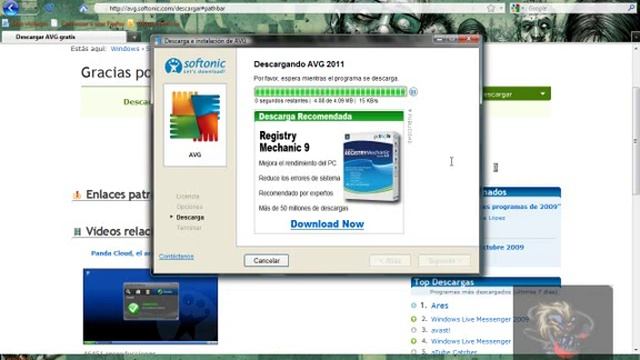Click the bookmark star in address bar
Viewport: 640px width, 360px height.
[491, 8]
